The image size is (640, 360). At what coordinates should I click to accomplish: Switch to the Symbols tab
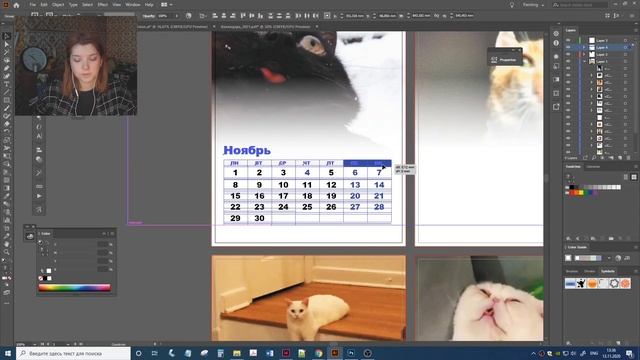608,271
